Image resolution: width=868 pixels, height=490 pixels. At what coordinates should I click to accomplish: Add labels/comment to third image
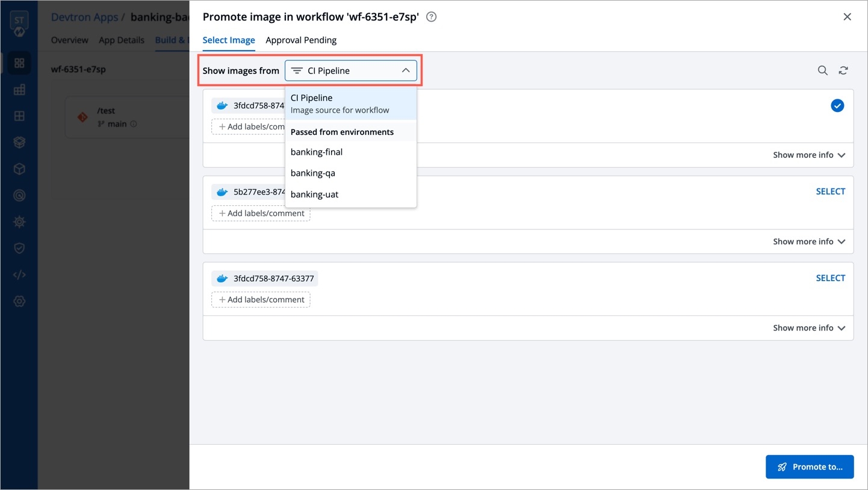[261, 300]
